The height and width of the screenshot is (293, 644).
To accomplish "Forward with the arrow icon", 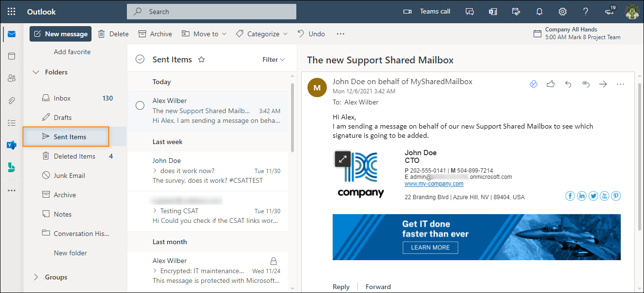I will coord(603,84).
